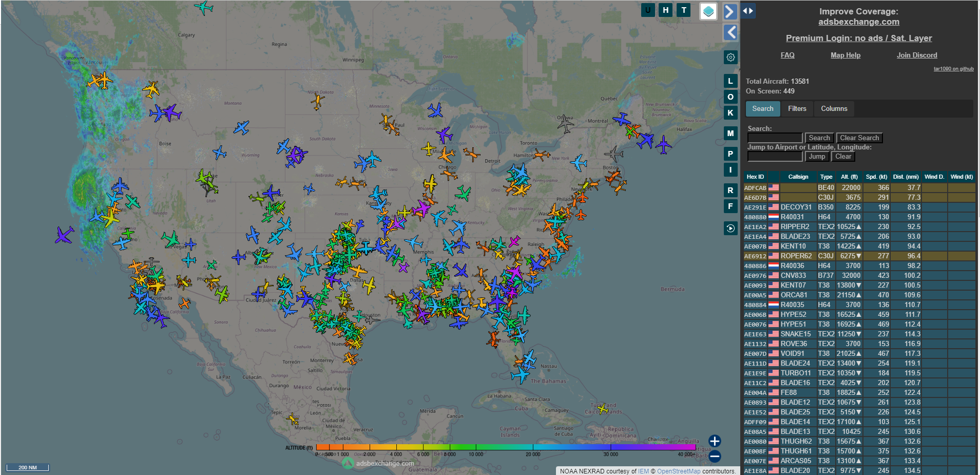
Task: Sort table by Alt. (ft) column
Action: coord(849,177)
